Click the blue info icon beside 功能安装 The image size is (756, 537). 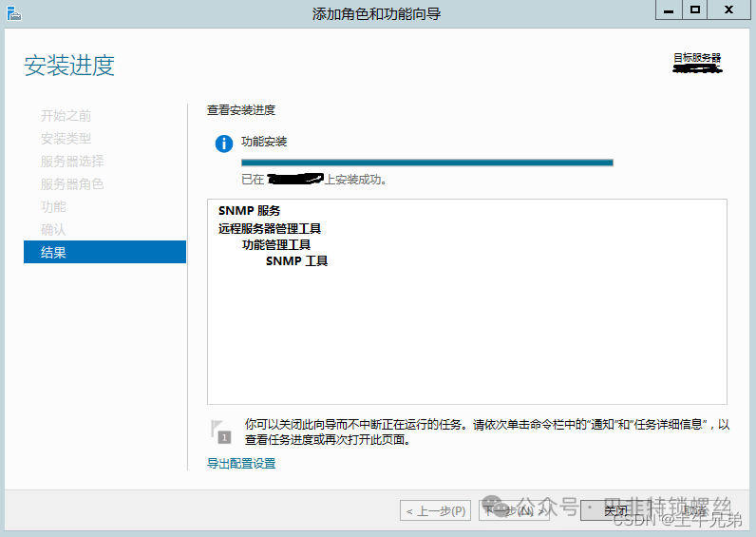click(x=224, y=144)
